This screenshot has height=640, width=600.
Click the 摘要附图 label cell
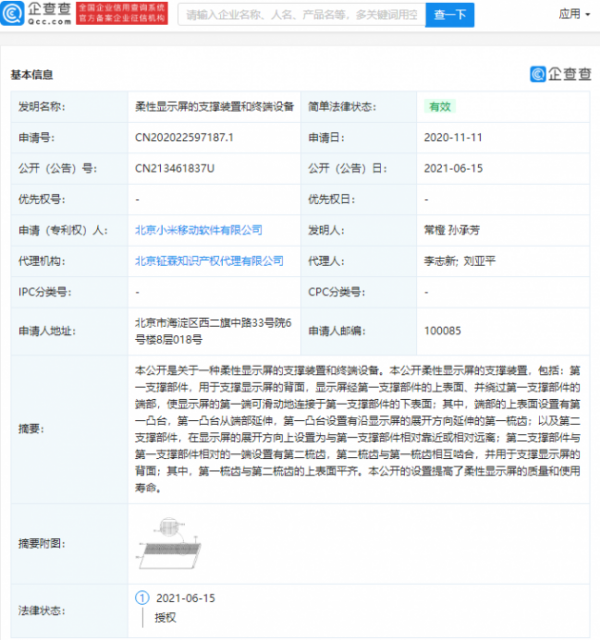[x=69, y=544]
